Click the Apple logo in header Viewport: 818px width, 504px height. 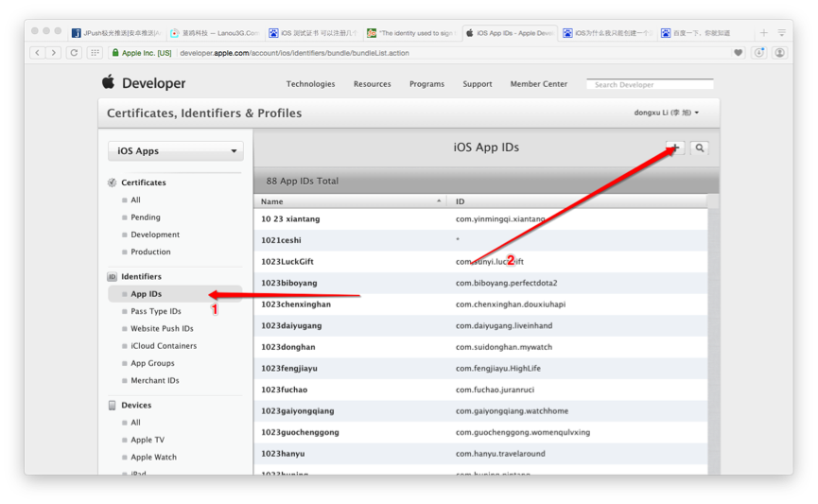click(108, 82)
